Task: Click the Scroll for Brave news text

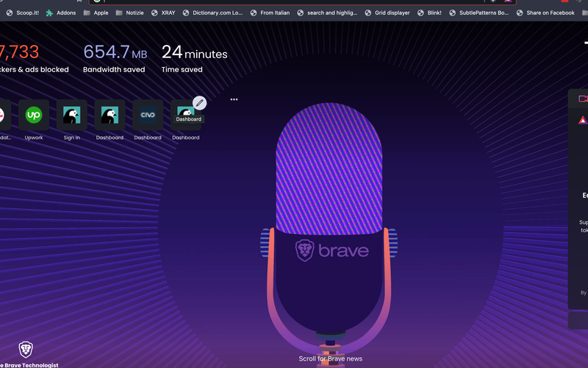Action: (330, 358)
